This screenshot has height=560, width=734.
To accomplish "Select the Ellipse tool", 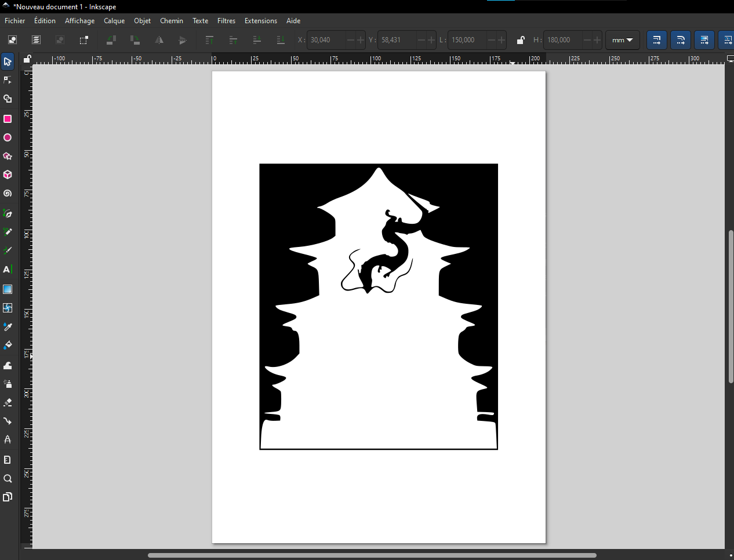I will tap(8, 138).
